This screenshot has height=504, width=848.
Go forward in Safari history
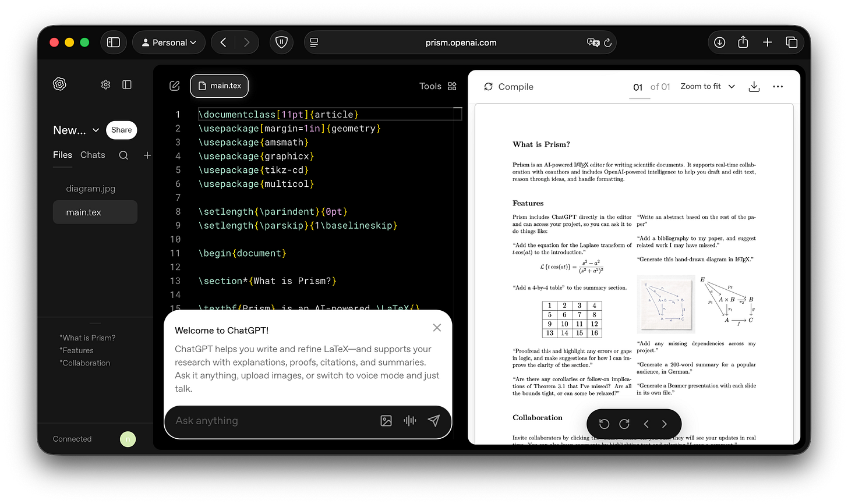coord(246,42)
